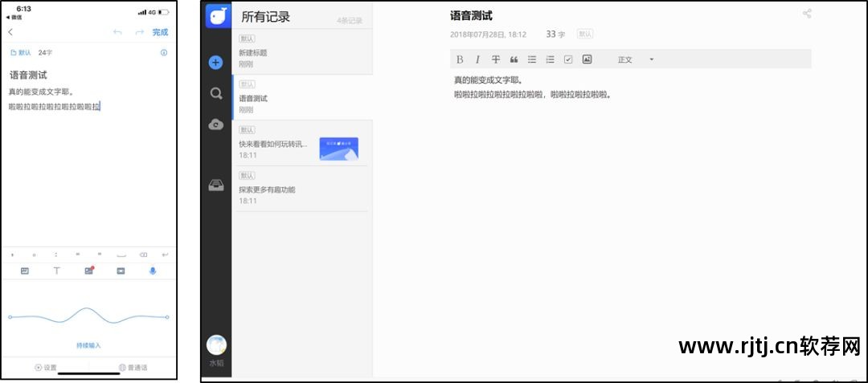The height and width of the screenshot is (383, 868).
Task: Insert a block quote from toolbar
Action: [514, 59]
